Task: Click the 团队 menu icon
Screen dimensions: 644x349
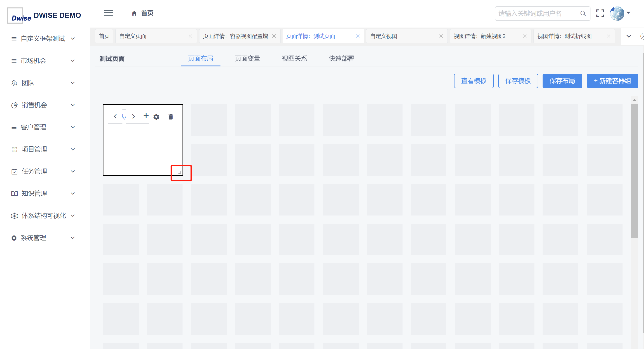Action: click(x=14, y=83)
